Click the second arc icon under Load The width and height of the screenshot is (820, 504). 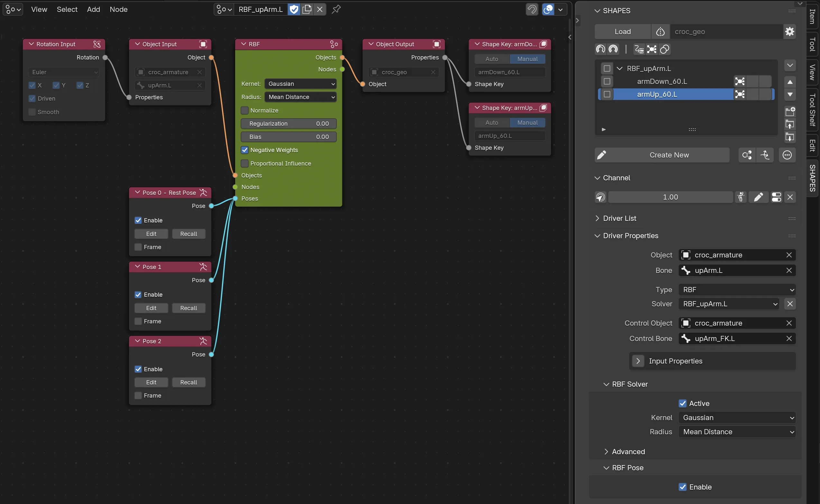pyautogui.click(x=613, y=49)
